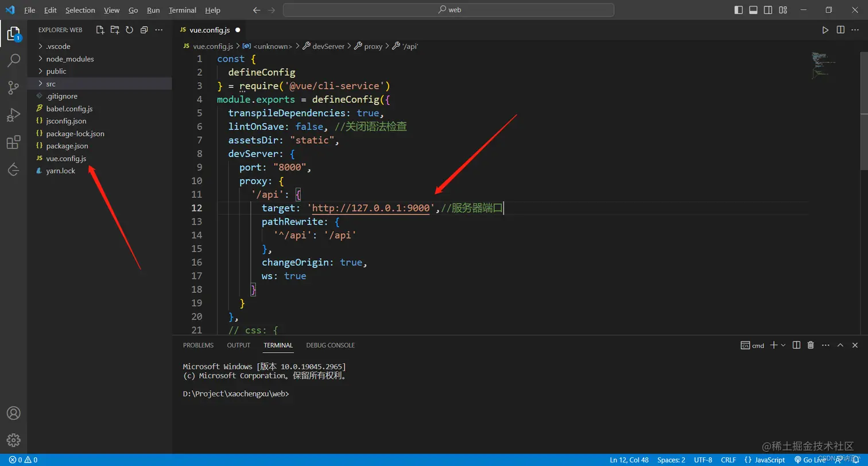The height and width of the screenshot is (466, 868).
Task: Open Source Control view
Action: coord(13,87)
